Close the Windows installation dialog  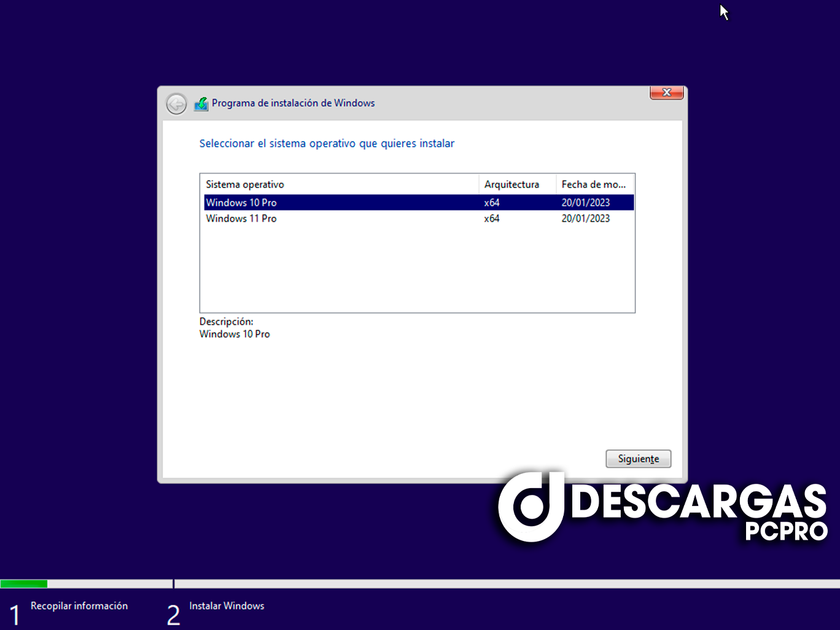(666, 93)
